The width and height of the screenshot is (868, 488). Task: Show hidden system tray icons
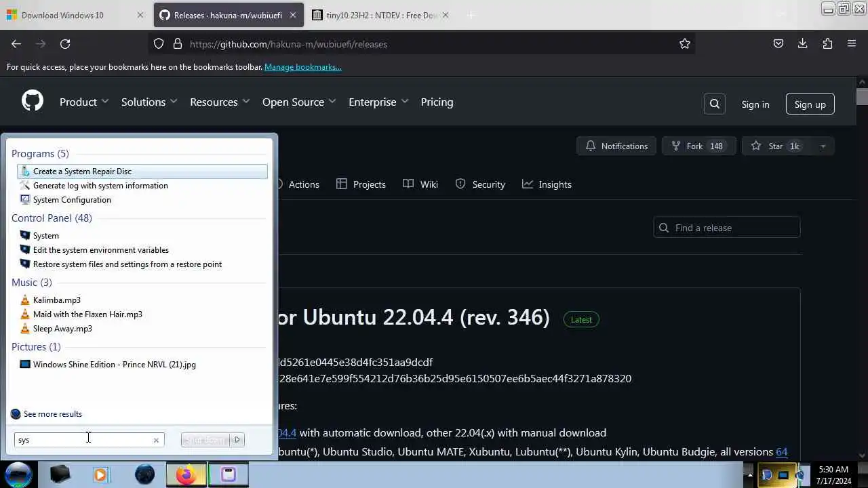749,475
